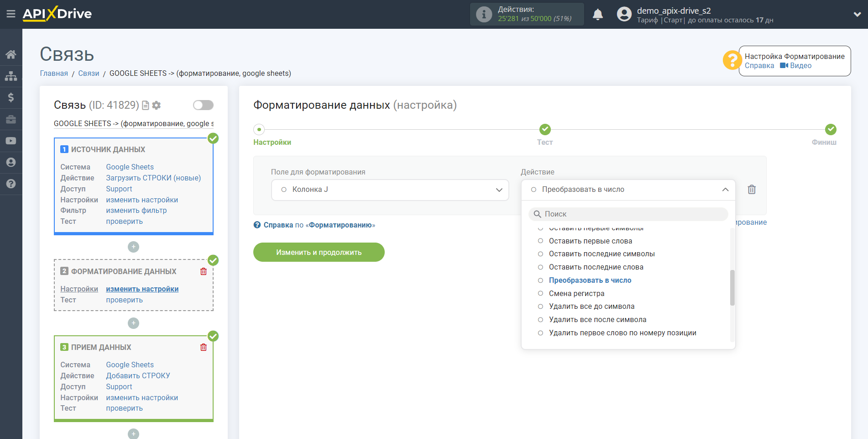868x439 pixels.
Task: Click the ApiX-Drive logo
Action: 58,14
